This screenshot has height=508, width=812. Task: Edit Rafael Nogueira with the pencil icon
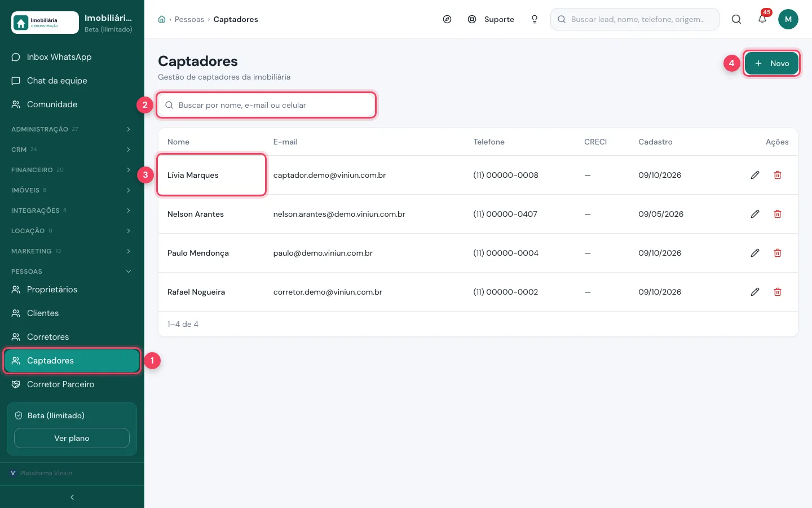pos(755,292)
